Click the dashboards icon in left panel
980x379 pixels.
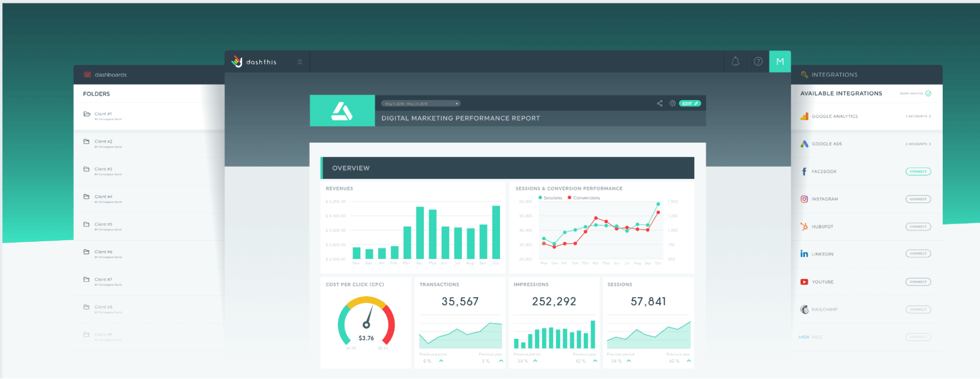tap(87, 75)
